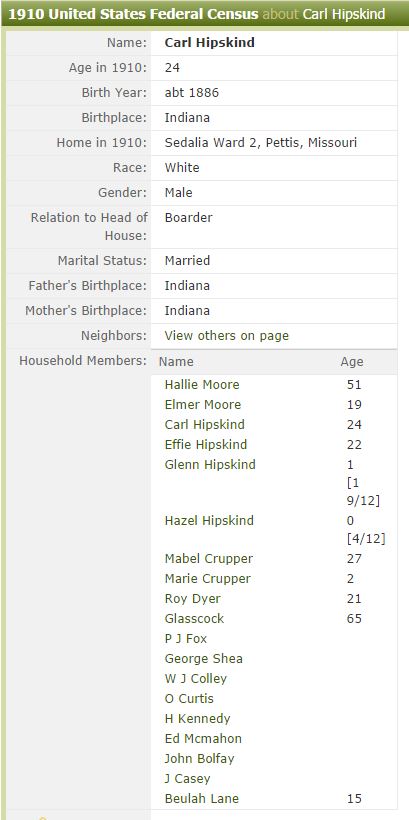The image size is (409, 820).
Task: Select Elmer Moore in household list
Action: coord(203,405)
